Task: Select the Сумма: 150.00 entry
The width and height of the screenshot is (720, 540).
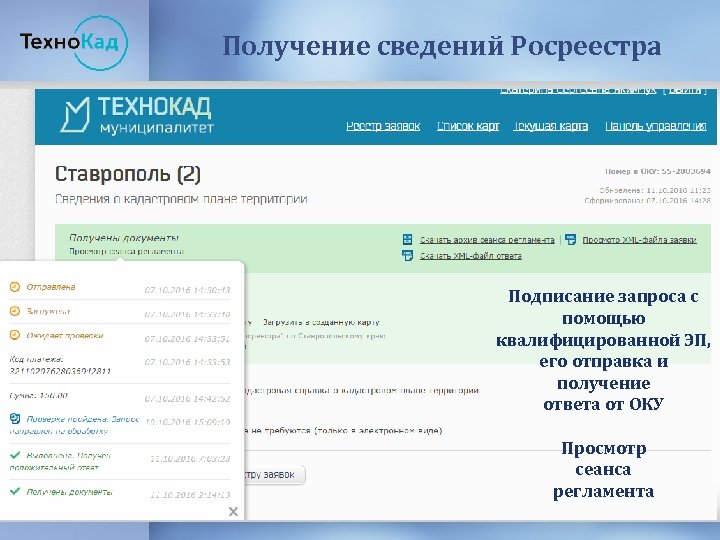Action: [x=39, y=395]
